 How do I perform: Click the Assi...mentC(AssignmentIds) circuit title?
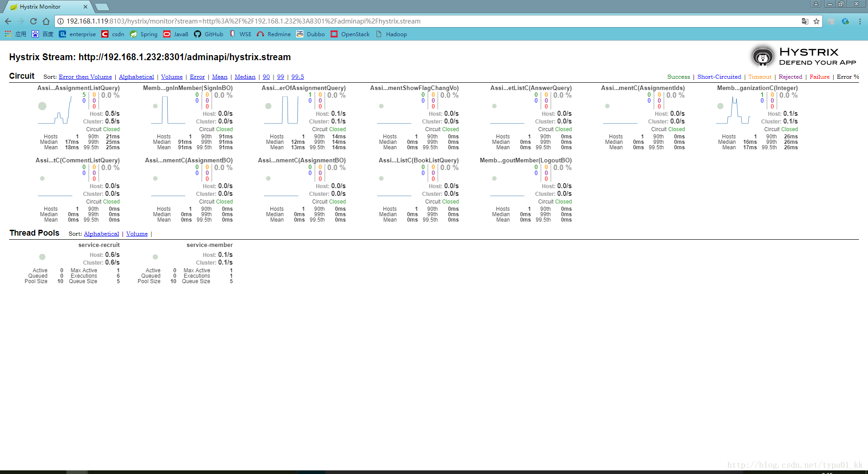pos(643,88)
